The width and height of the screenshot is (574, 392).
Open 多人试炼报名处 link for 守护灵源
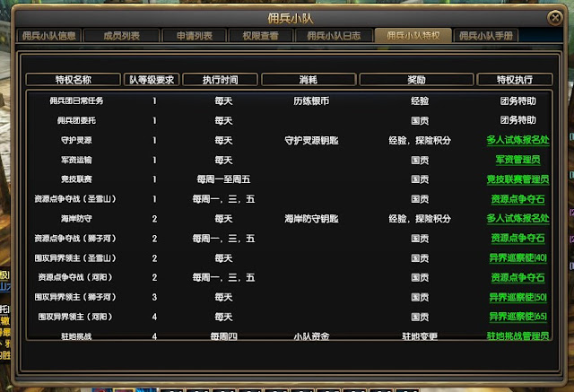pos(518,140)
